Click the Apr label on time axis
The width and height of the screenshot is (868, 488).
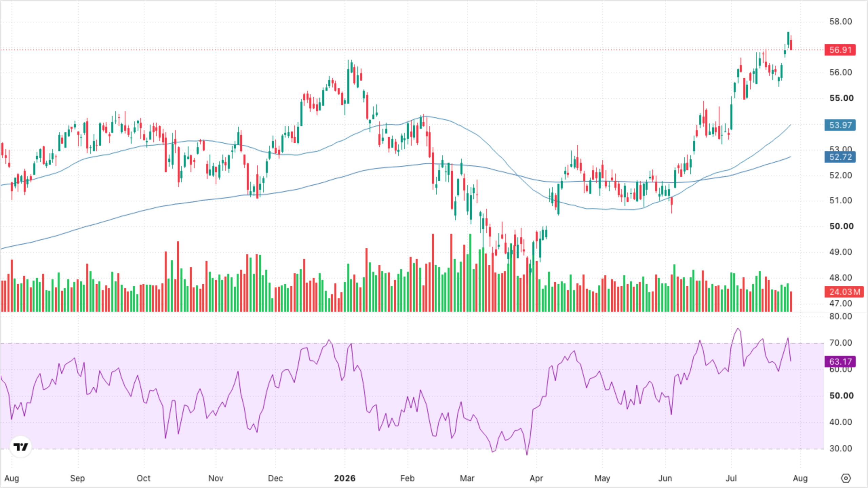(x=536, y=478)
